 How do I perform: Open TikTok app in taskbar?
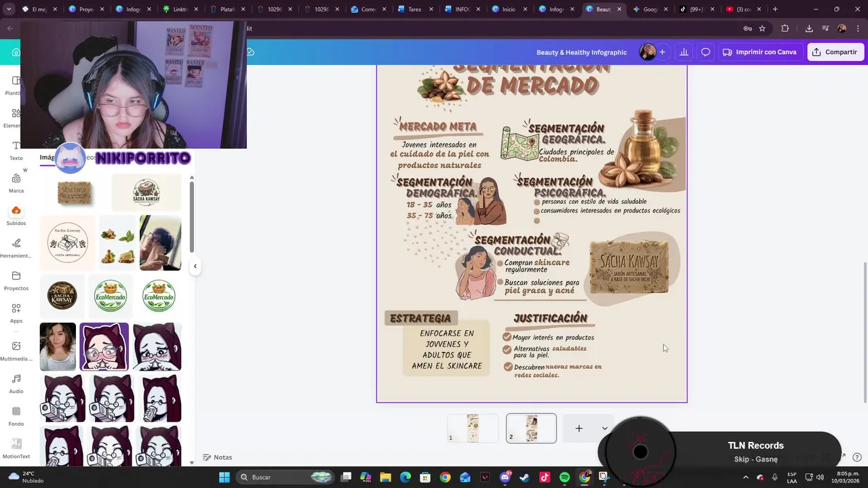click(545, 477)
